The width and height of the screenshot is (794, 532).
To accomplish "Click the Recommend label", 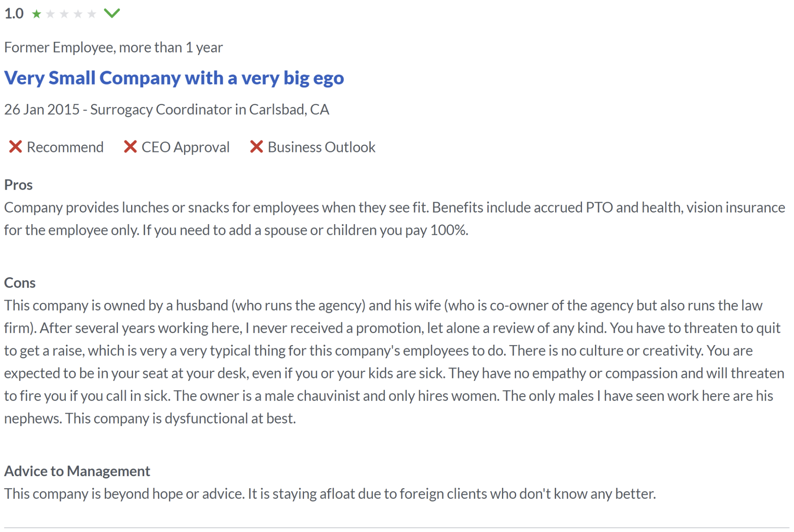I will [65, 147].
